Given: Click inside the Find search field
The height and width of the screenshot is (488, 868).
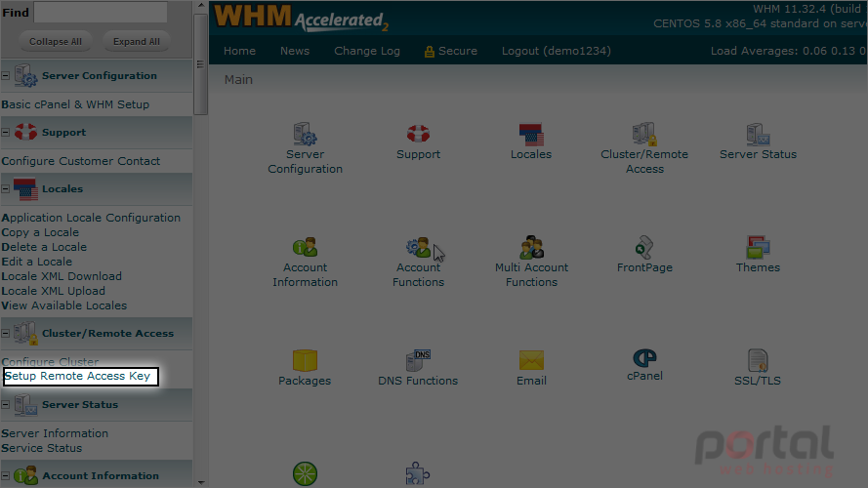Looking at the screenshot, I should (x=101, y=12).
